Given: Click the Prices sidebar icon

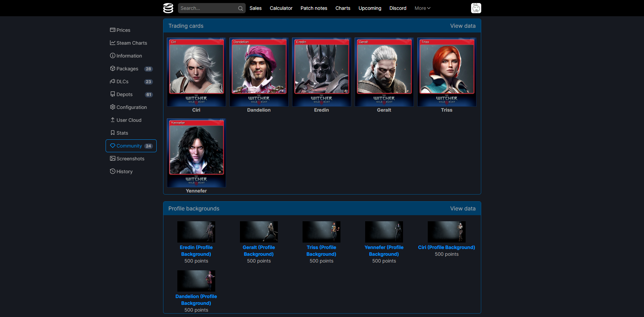Looking at the screenshot, I should pos(113,30).
